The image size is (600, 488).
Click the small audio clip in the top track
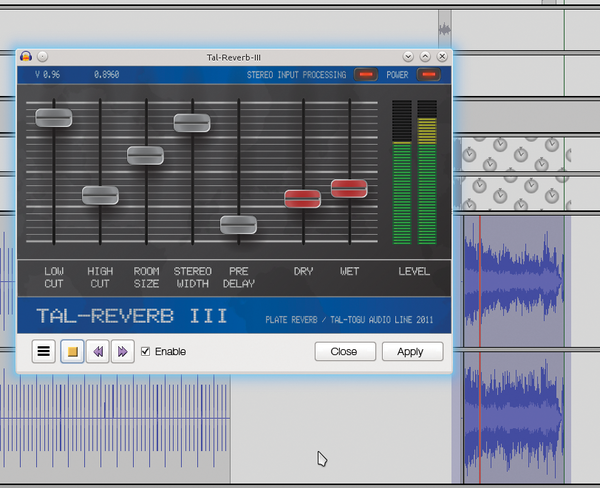point(445,29)
